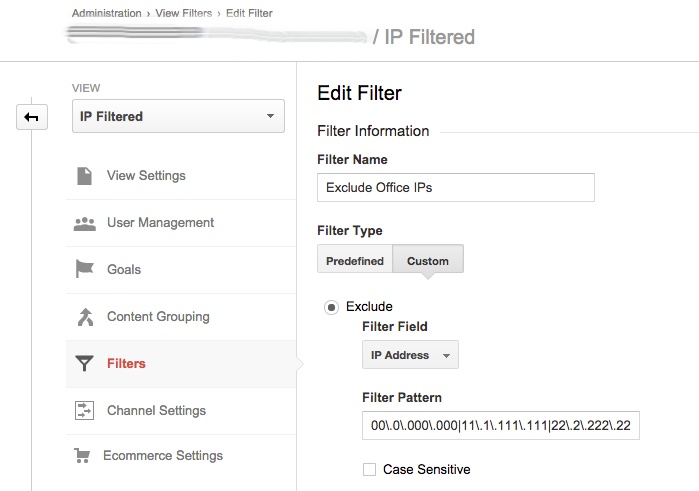Click the back arrow icon button

(31, 118)
